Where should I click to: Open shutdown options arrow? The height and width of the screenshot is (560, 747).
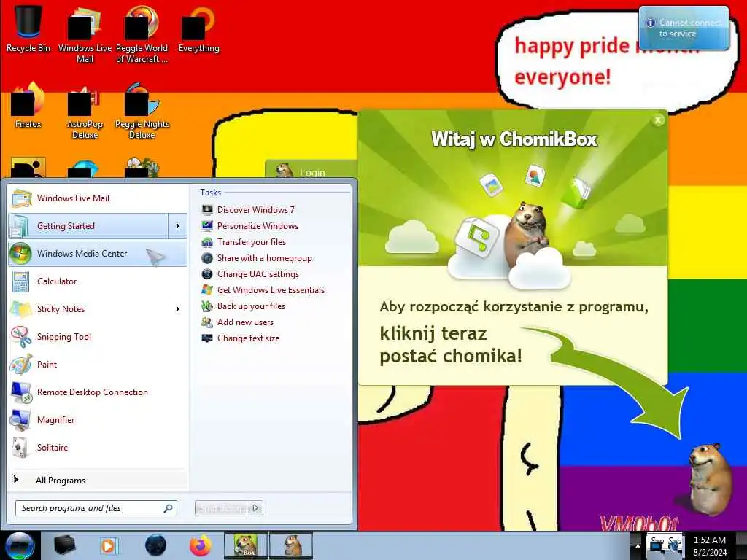[255, 508]
